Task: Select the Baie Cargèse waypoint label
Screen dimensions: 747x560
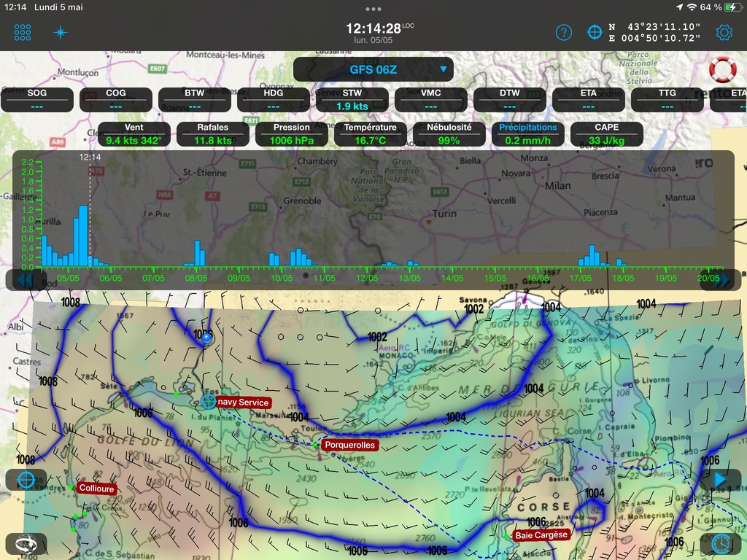Action: click(x=541, y=534)
